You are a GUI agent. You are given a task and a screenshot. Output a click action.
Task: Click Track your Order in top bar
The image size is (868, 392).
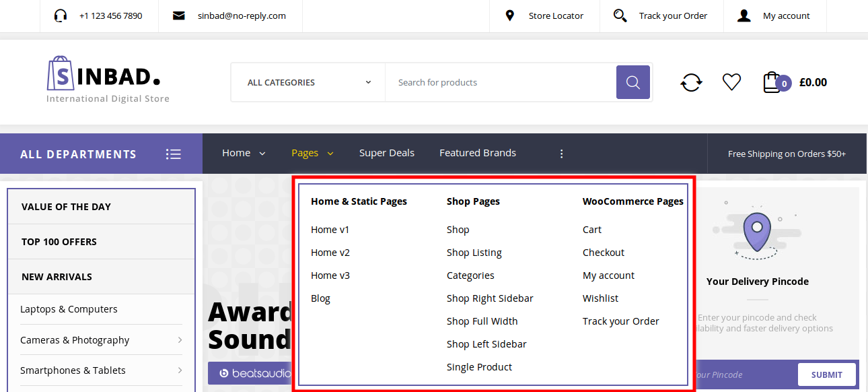pyautogui.click(x=674, y=15)
